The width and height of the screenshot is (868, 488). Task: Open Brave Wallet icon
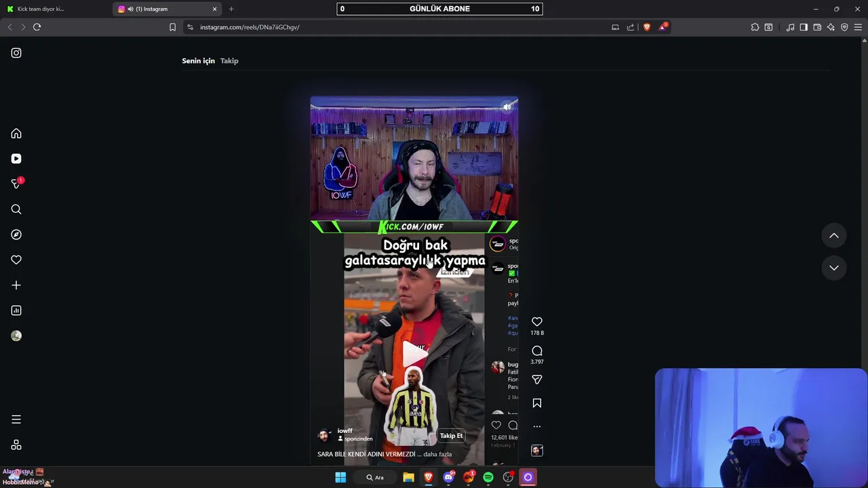click(x=817, y=27)
